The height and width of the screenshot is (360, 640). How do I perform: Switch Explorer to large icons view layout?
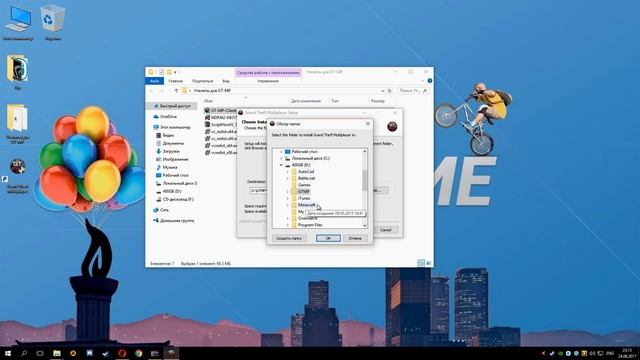(428, 263)
